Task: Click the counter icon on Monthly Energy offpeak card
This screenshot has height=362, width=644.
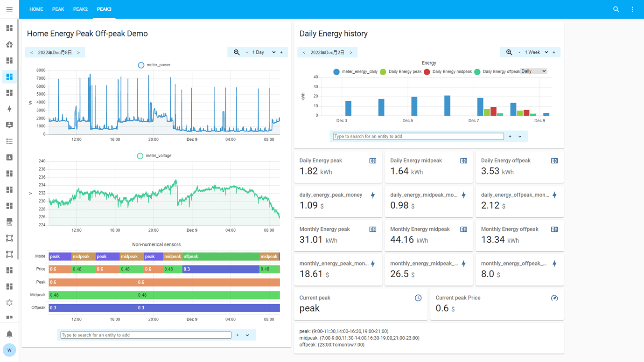Action: coord(554,229)
